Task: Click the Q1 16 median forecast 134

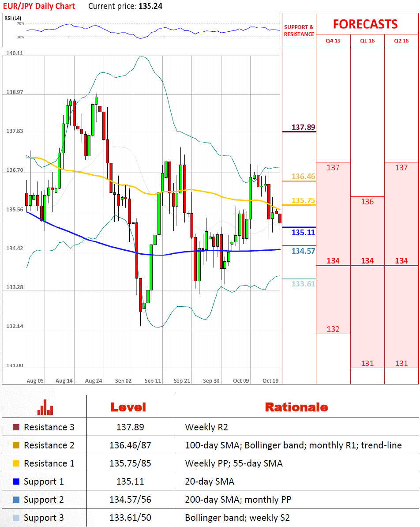Action: coord(367,261)
